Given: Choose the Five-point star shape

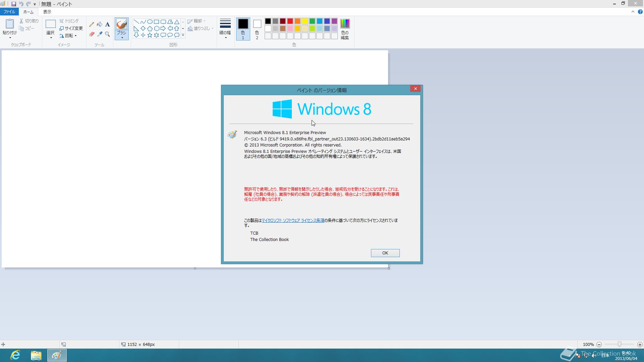Looking at the screenshot, I should click(x=150, y=35).
